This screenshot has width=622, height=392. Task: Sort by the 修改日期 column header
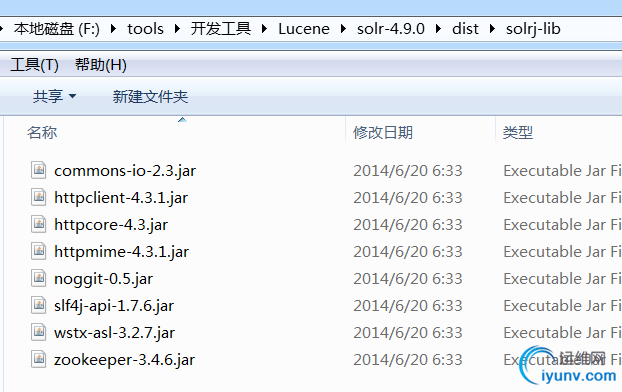tap(383, 132)
